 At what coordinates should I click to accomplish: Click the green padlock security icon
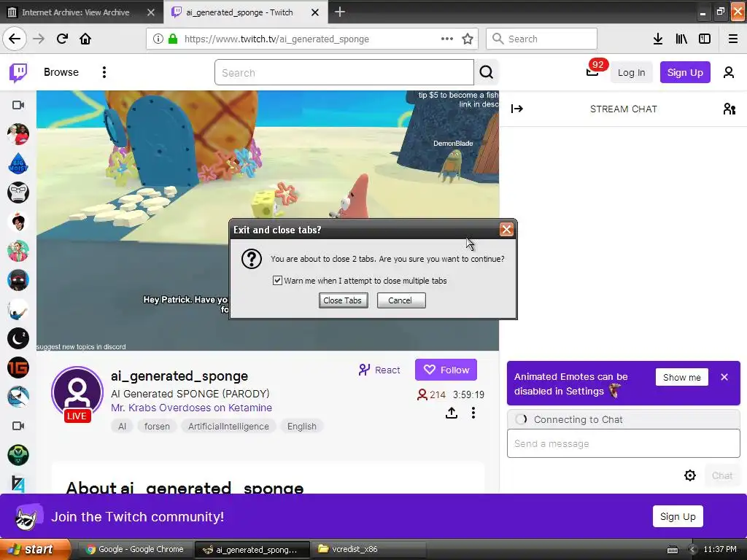[173, 39]
